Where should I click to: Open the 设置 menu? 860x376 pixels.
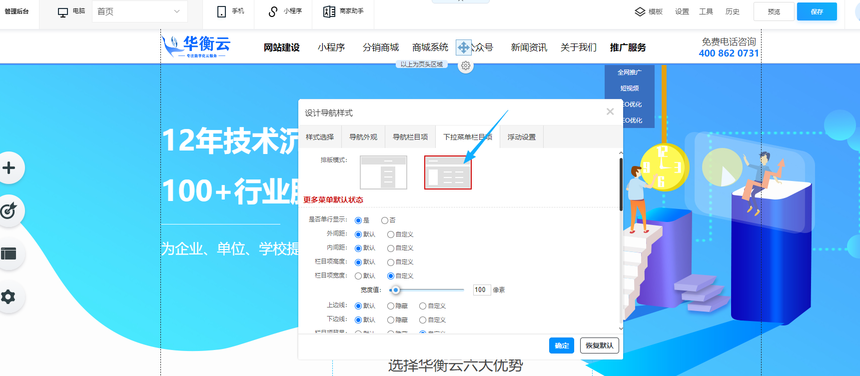682,12
